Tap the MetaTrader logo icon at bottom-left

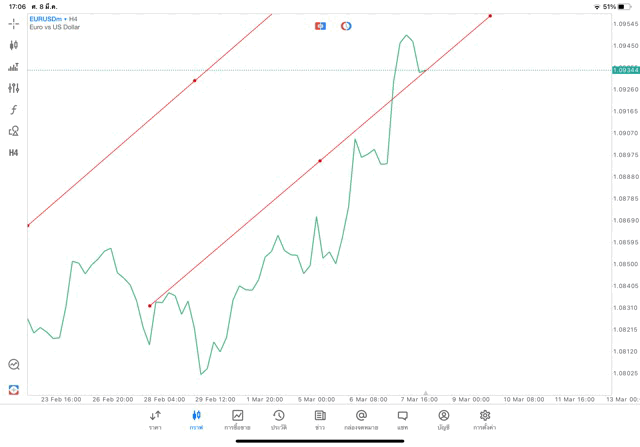click(x=14, y=389)
